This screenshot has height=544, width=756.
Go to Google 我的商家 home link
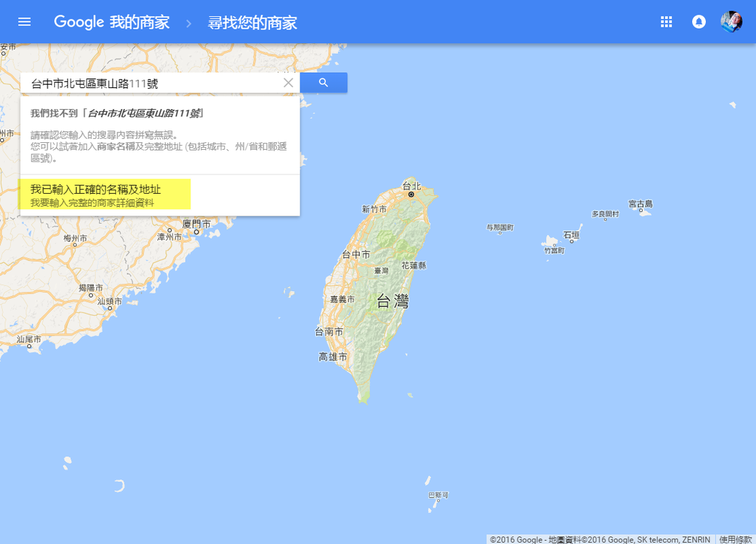pos(112,22)
